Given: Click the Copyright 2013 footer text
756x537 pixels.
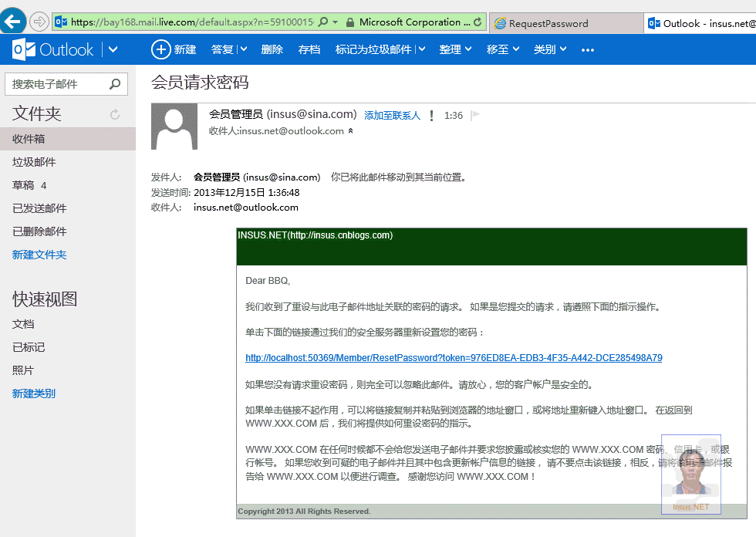Looking at the screenshot, I should tap(304, 511).
